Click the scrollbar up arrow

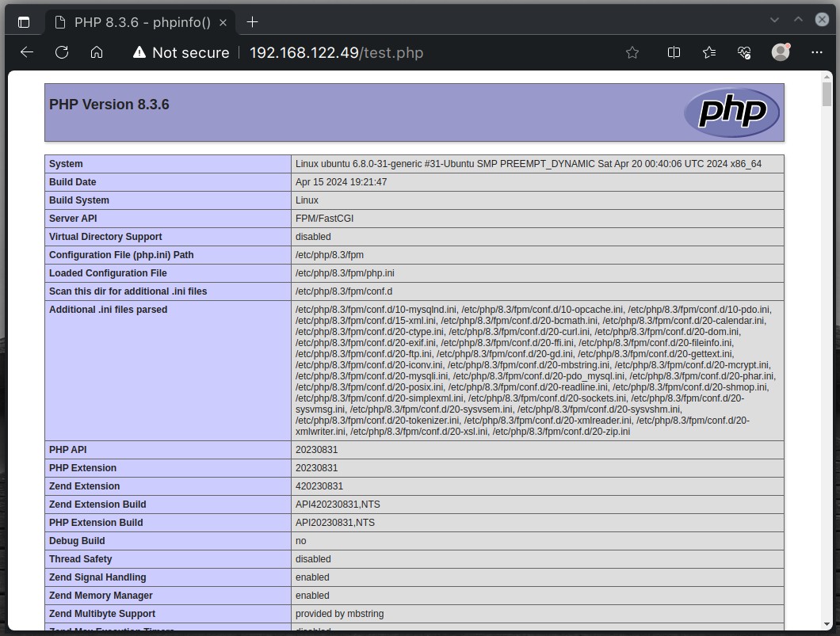click(x=827, y=77)
